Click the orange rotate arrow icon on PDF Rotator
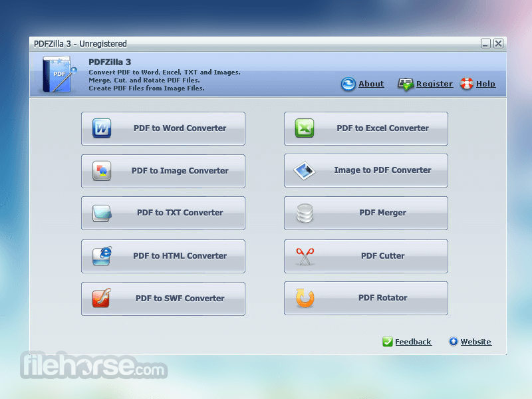This screenshot has width=532, height=399. pos(305,298)
